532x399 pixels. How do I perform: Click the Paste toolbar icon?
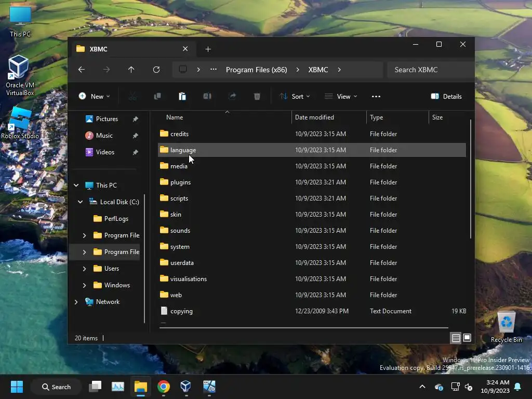(182, 96)
